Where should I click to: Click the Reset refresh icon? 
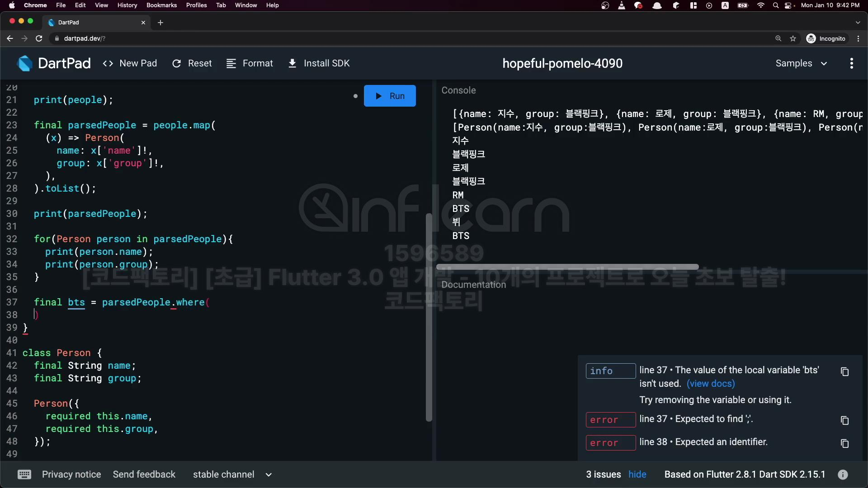click(x=176, y=64)
